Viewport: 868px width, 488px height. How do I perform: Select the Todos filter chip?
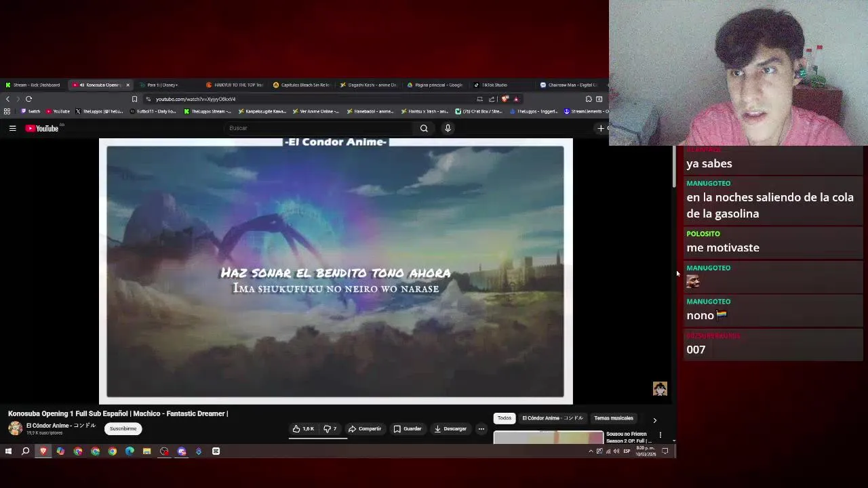point(504,418)
